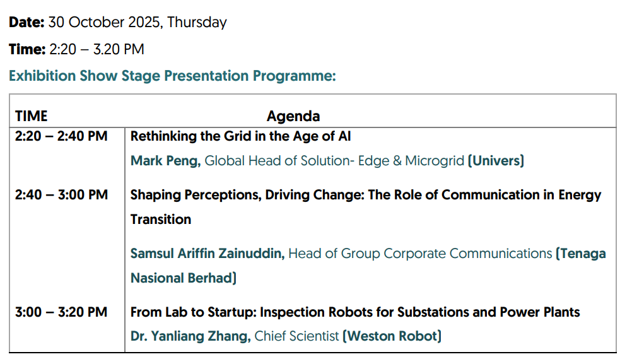Click the Date line reading 30 October 2025
Image resolution: width=644 pixels, height=364 pixels.
117,23
